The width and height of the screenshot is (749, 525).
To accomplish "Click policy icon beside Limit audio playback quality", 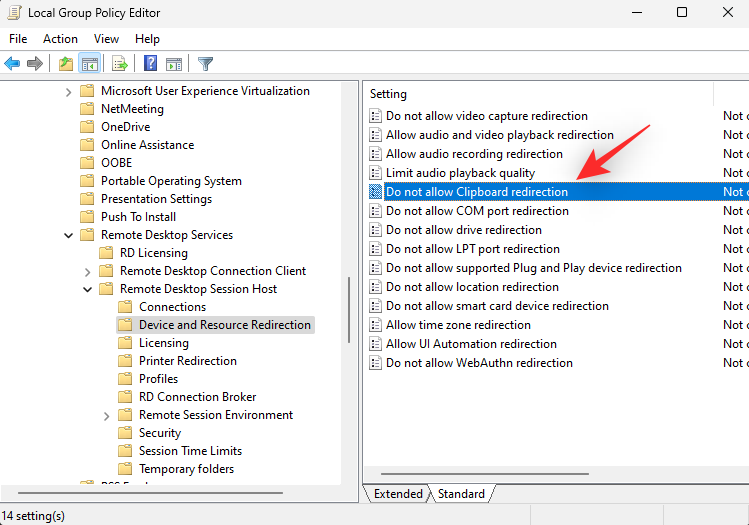I will coord(376,173).
